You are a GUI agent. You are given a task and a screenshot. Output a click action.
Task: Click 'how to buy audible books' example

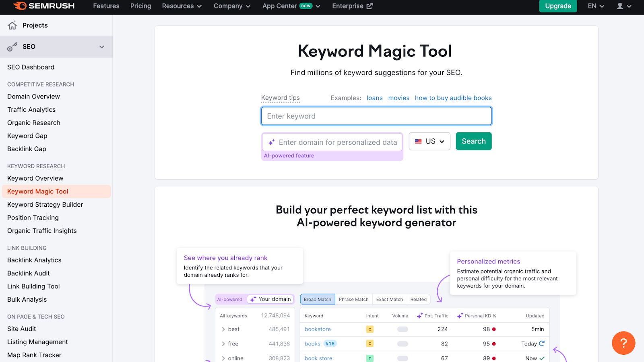click(x=453, y=98)
